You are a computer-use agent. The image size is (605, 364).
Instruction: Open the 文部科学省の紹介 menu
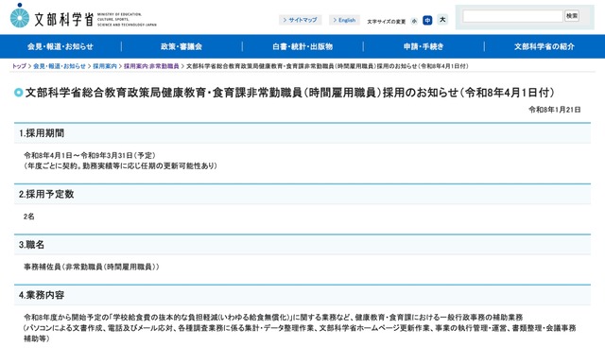544,46
